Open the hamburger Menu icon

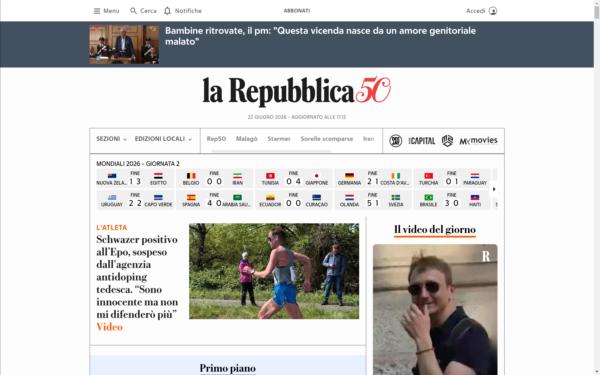97,11
